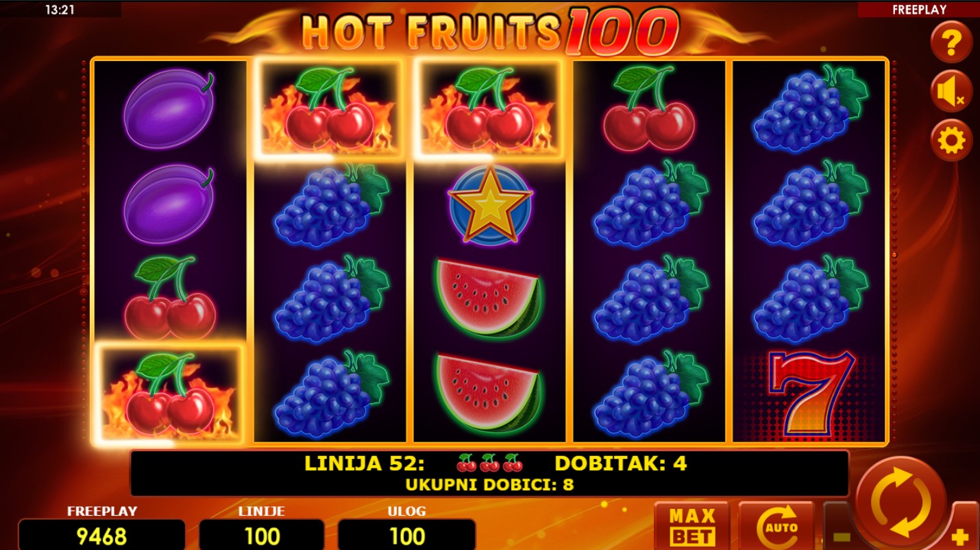
Task: Select the flaming cherries on first reel
Action: (169, 394)
